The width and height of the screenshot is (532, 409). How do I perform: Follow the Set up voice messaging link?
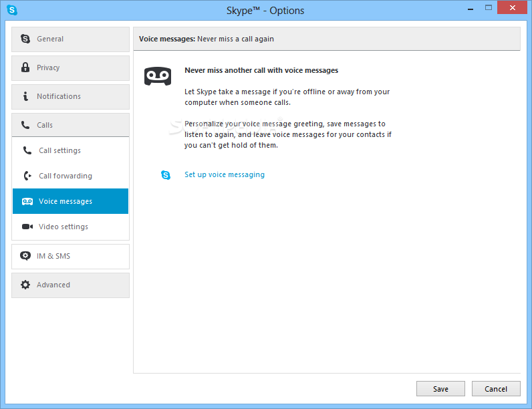225,174
